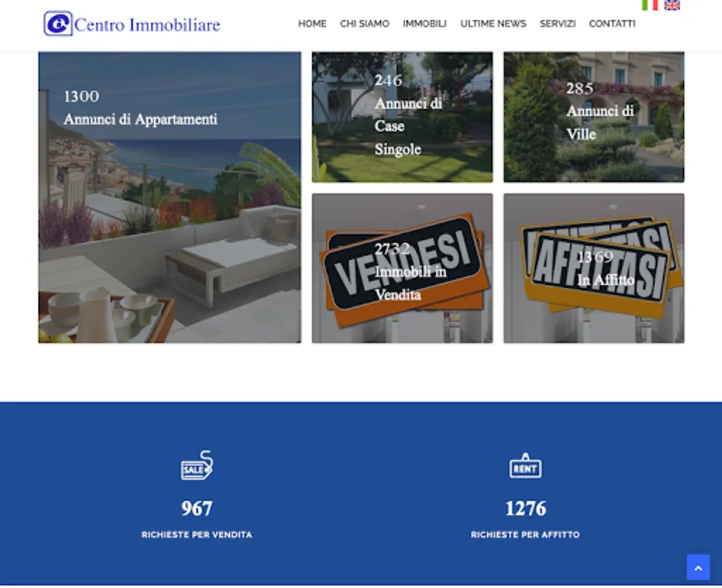Open the Servizi menu item
Viewport: 722px width, 588px height.
[x=557, y=24]
